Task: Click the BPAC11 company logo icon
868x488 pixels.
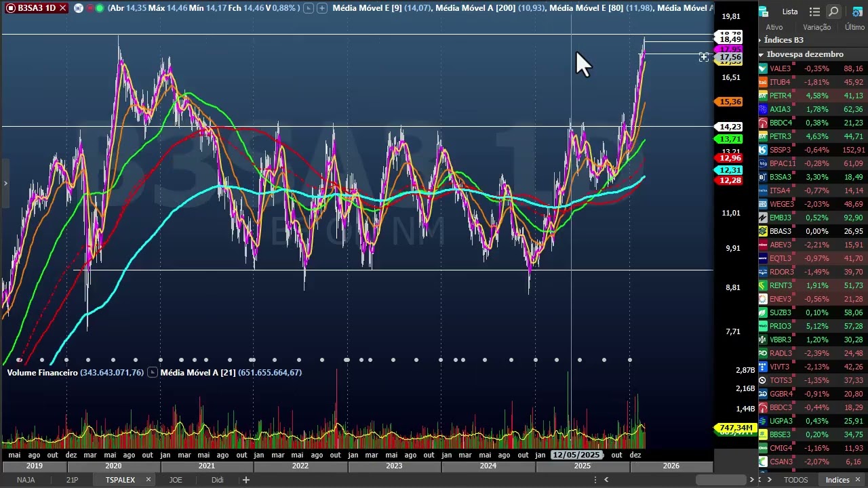Action: [x=763, y=163]
